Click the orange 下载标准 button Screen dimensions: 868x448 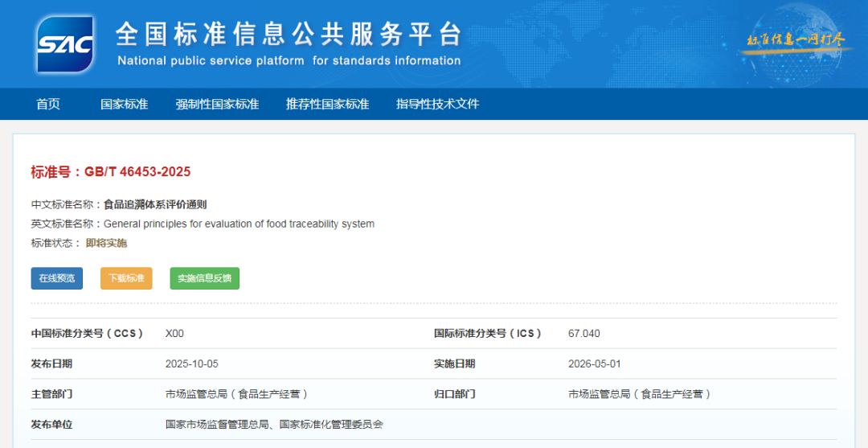tap(126, 278)
